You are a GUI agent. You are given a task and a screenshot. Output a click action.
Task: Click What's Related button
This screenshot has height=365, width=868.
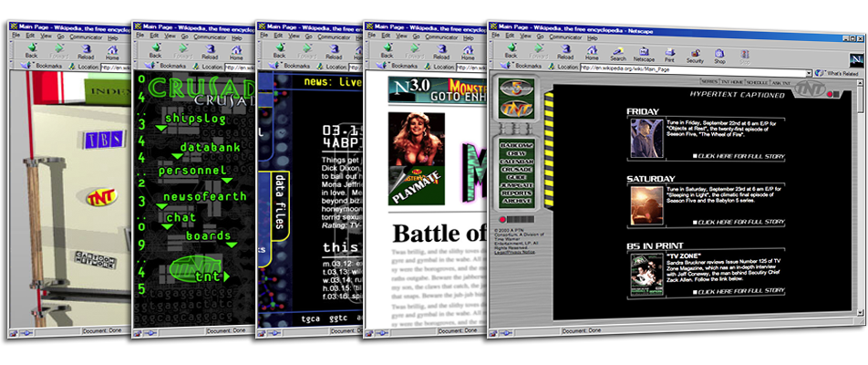838,73
